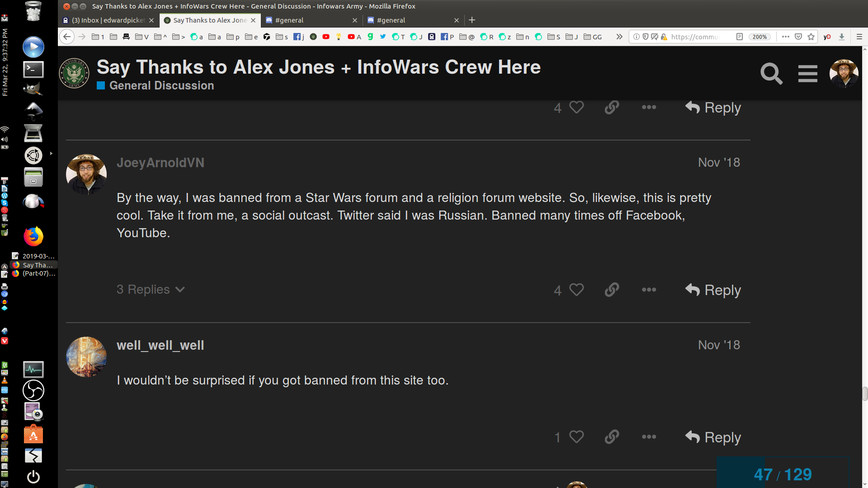Open the trash icon on desktop panel
868x488 pixels.
pos(33,11)
